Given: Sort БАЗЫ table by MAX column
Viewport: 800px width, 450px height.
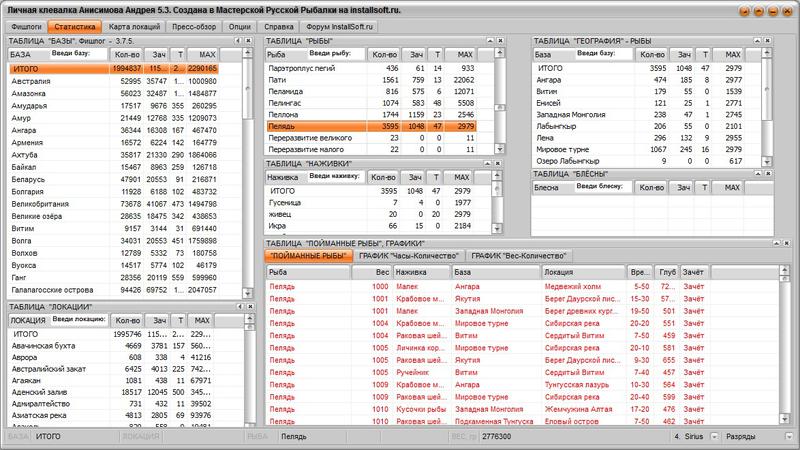Looking at the screenshot, I should coord(208,54).
